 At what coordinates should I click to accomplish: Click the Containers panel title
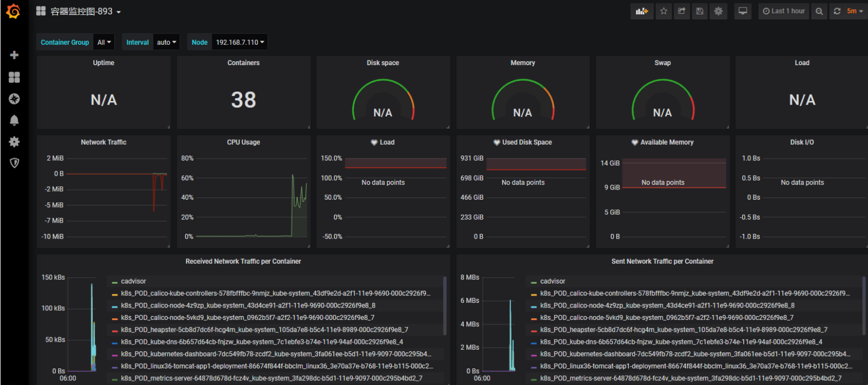click(x=243, y=63)
